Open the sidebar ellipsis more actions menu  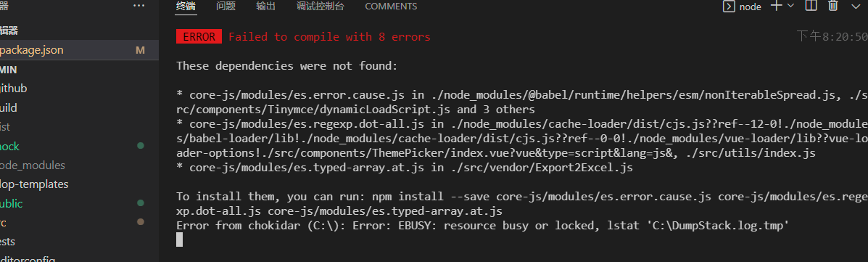[139, 6]
